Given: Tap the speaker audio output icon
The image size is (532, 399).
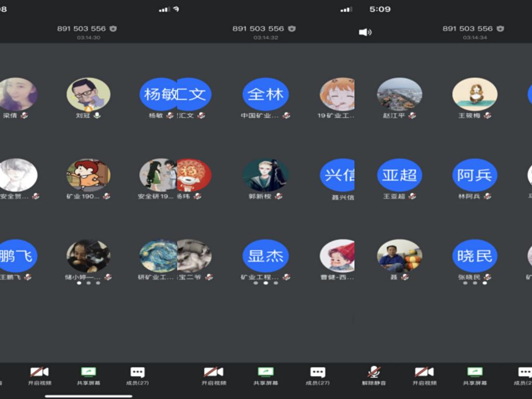Looking at the screenshot, I should tap(365, 32).
